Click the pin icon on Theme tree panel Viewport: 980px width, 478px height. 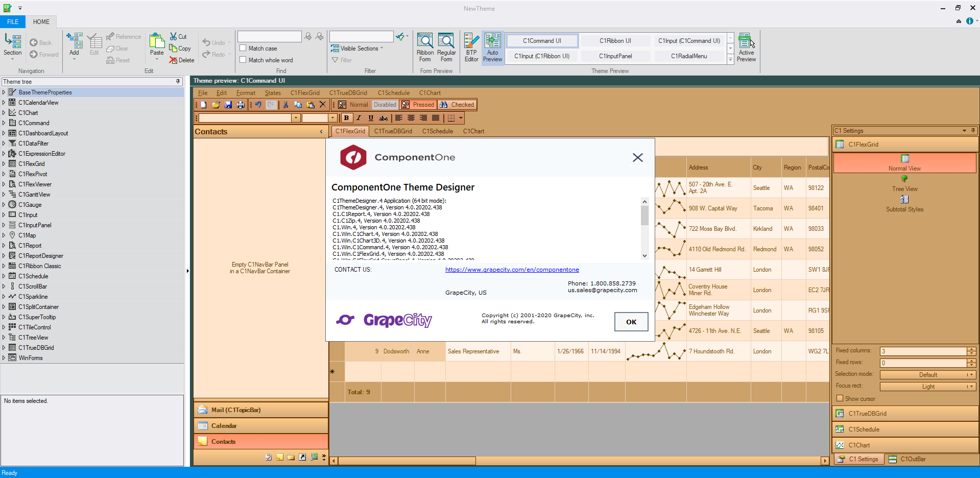[178, 82]
